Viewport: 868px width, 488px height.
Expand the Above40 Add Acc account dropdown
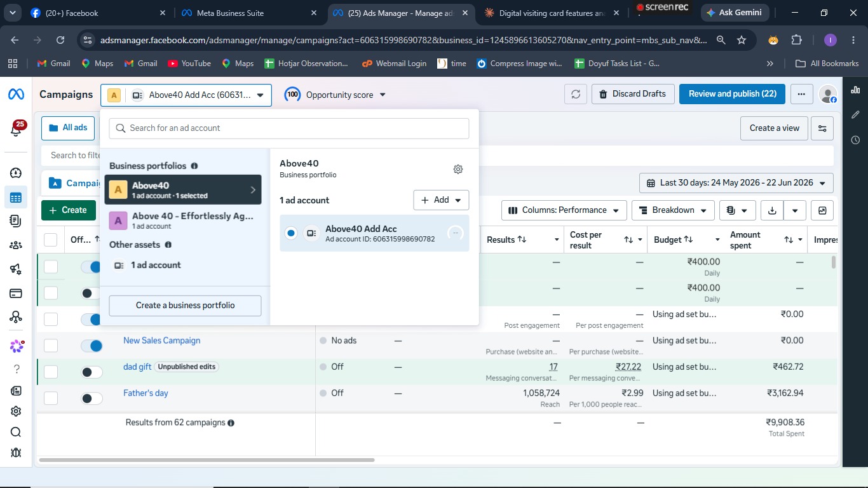pyautogui.click(x=186, y=95)
